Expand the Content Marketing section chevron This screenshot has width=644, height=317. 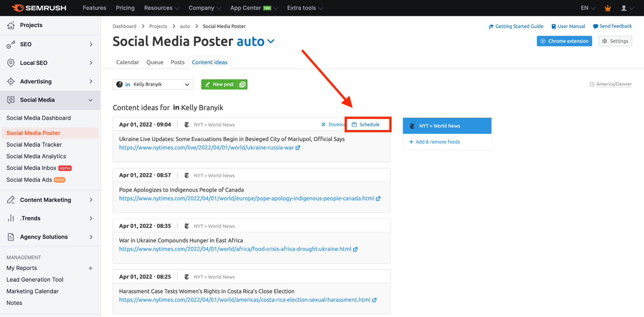(x=91, y=200)
